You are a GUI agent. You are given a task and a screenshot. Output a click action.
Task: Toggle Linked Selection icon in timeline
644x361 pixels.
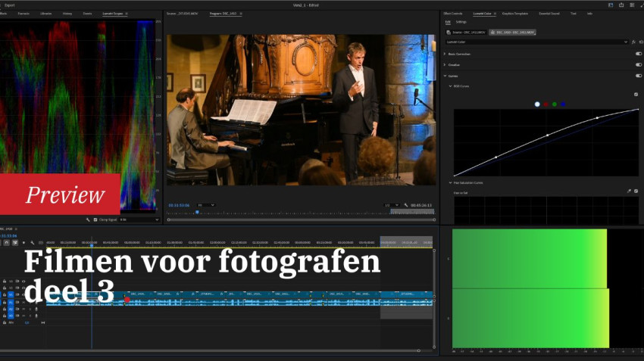[15, 243]
